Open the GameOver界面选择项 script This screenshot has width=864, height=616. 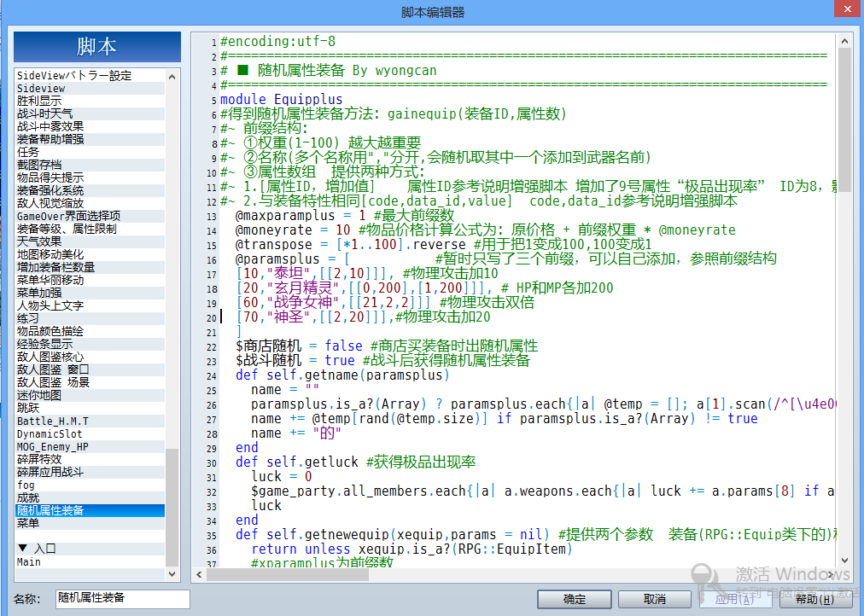pos(90,216)
